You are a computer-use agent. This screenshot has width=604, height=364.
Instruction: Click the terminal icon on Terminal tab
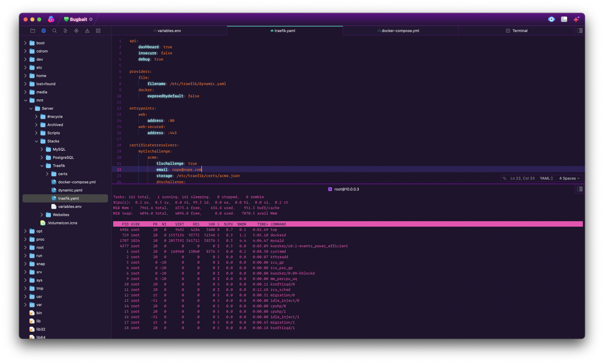508,31
